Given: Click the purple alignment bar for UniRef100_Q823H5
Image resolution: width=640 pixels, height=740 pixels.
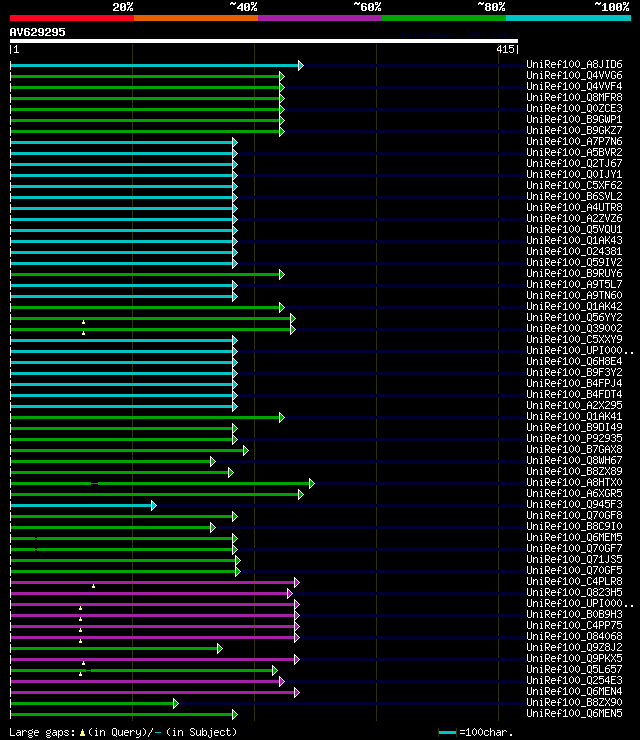Looking at the screenshot, I should coord(149,594).
